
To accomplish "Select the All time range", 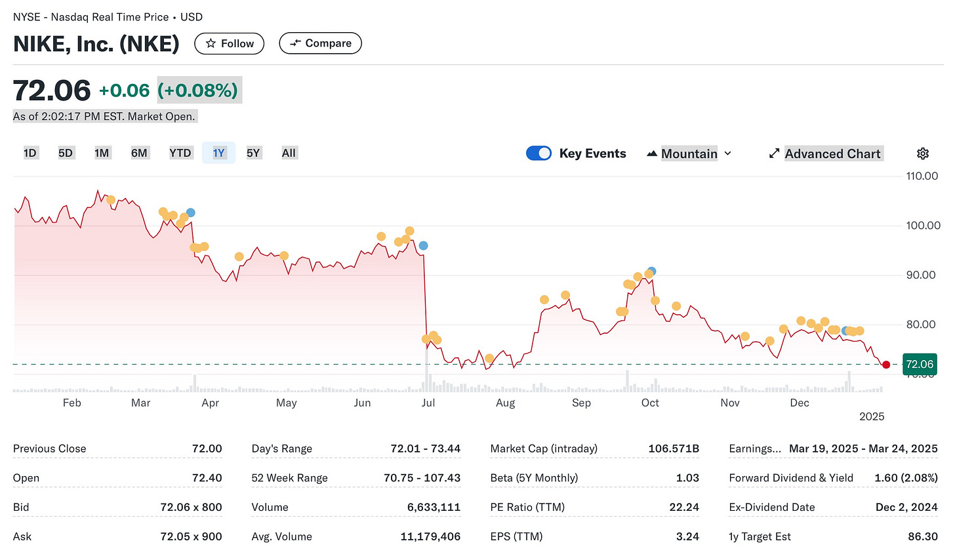I will tap(289, 153).
